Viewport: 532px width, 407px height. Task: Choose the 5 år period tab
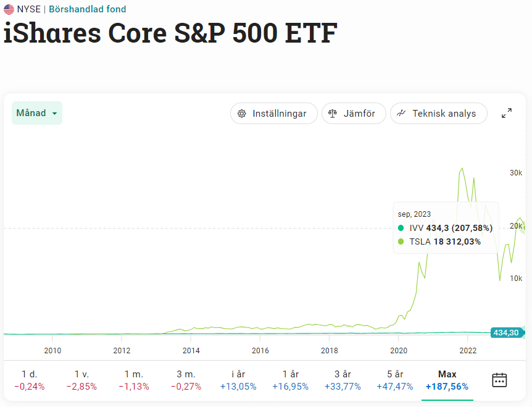395,380
